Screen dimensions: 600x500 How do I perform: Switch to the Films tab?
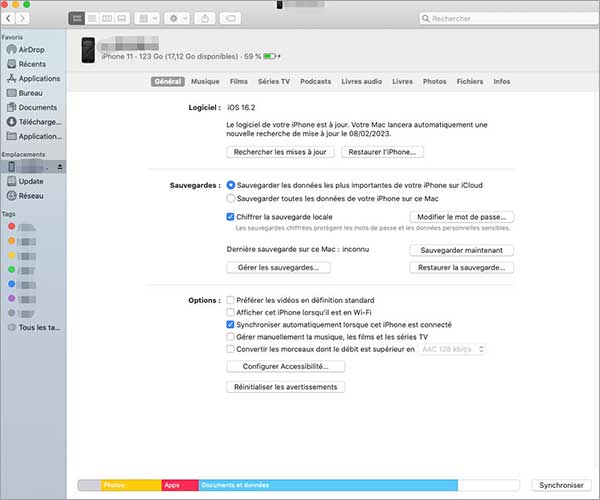coord(238,81)
